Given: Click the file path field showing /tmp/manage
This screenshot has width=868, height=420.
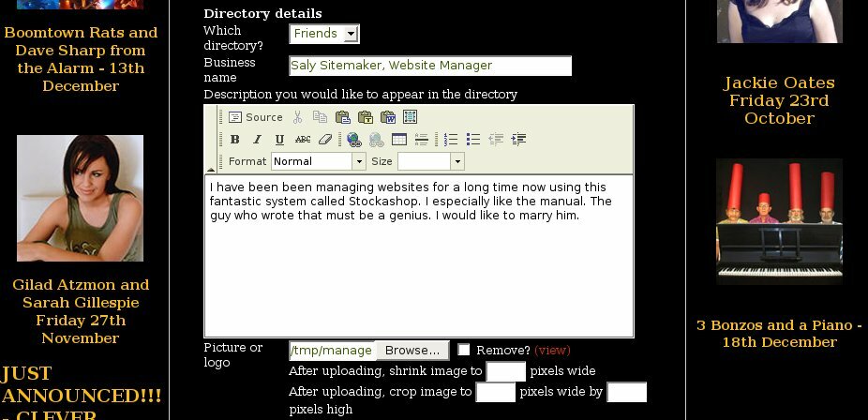Looking at the screenshot, I should 332,351.
